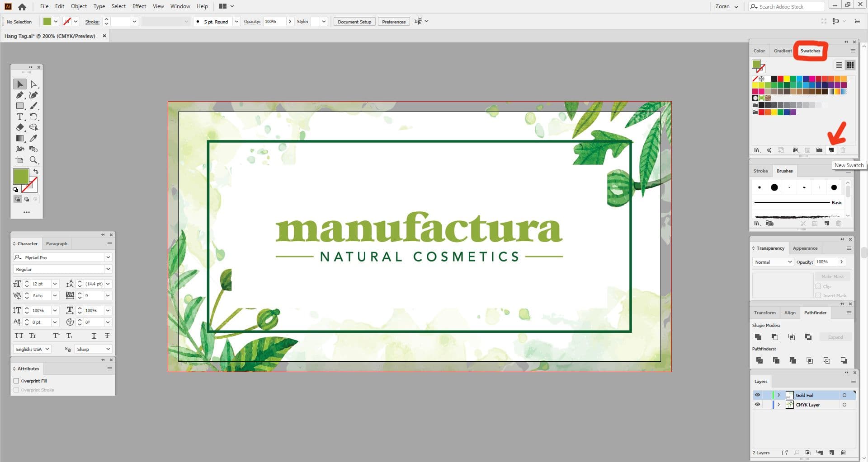Viewport: 868px width, 462px height.
Task: Click the Rotate tool
Action: pos(34,117)
